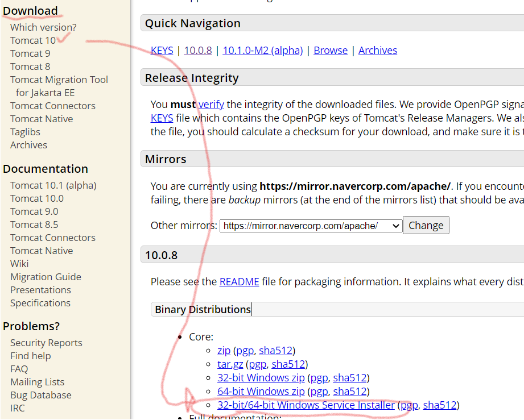Viewport: 524px width, 420px height.
Task: Download the 64-bit Windows zip
Action: tap(261, 391)
